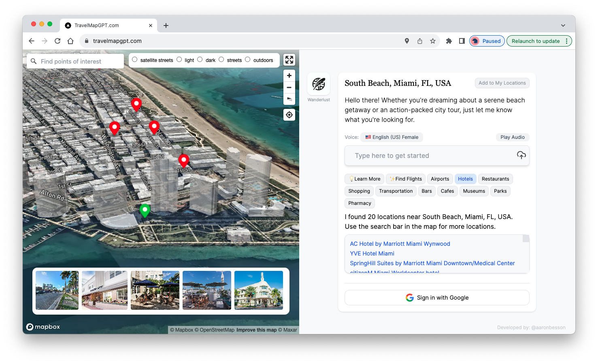598x364 pixels.
Task: Bookmark page with the star icon
Action: click(x=433, y=41)
